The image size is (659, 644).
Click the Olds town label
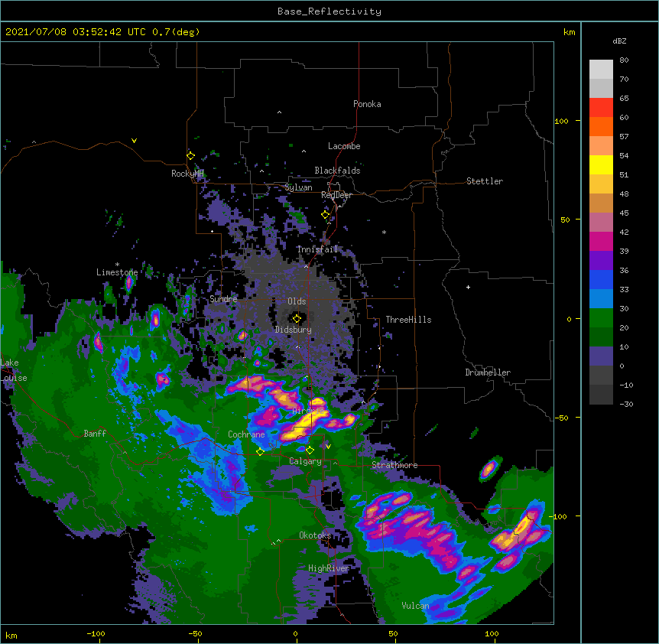click(x=297, y=301)
